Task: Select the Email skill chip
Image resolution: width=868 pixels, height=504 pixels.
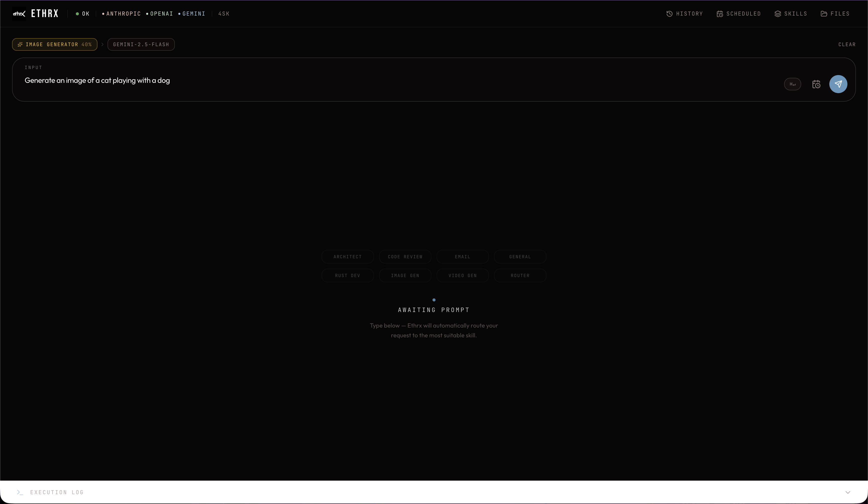Action: [463, 257]
